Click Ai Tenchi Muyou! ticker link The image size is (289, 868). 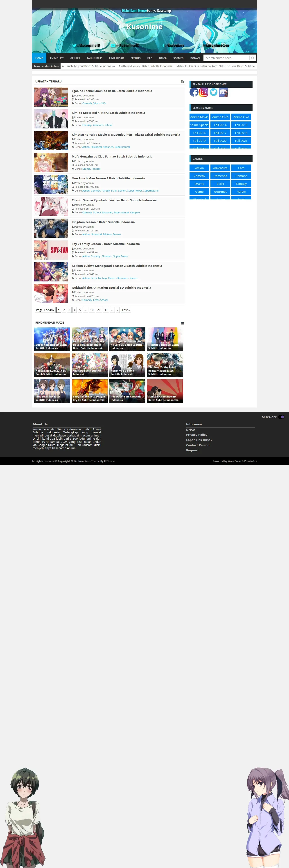88,66
